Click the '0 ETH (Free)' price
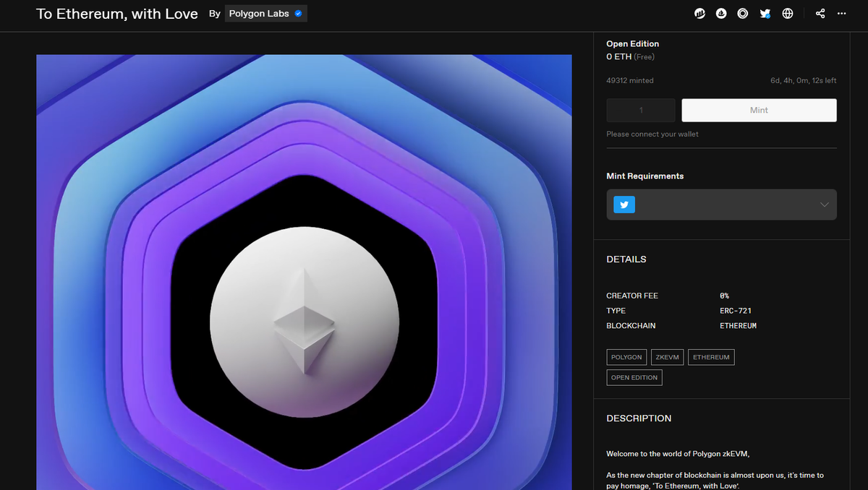 [x=631, y=56]
